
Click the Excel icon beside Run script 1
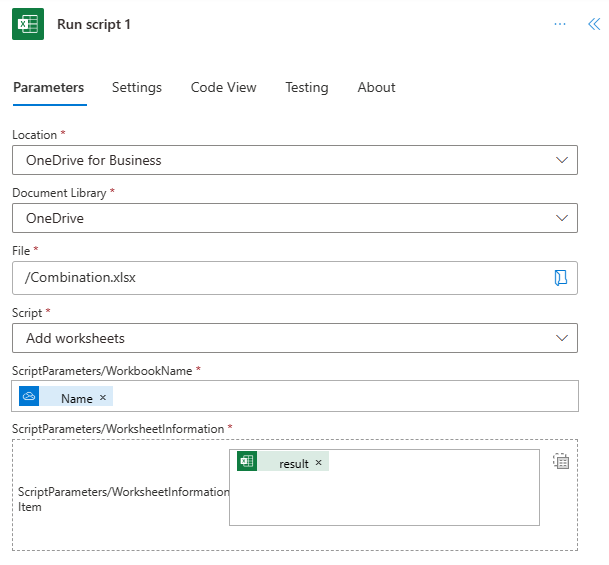(x=28, y=24)
